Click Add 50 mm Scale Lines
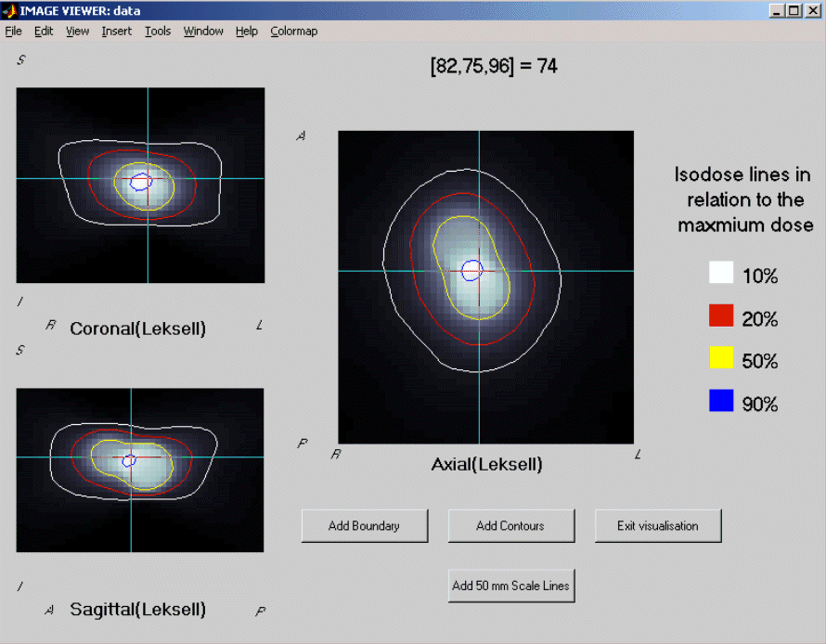Viewport: 826px width, 644px height. click(x=510, y=585)
